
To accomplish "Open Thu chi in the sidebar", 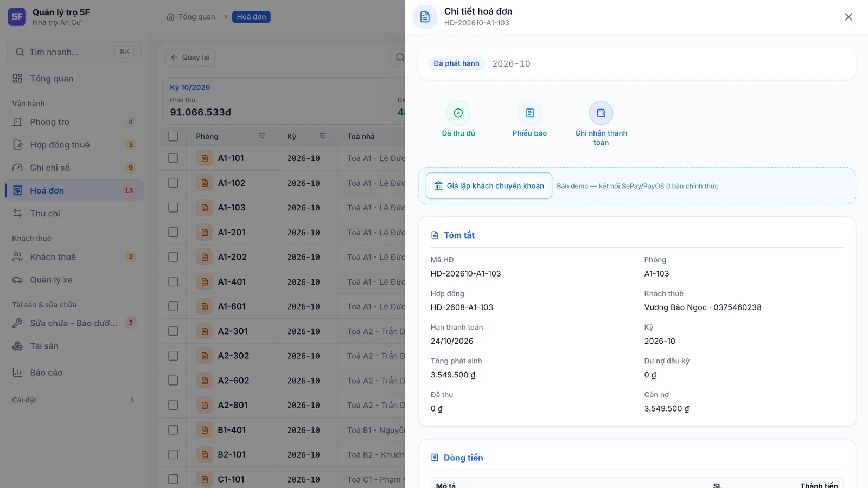I will click(74, 214).
